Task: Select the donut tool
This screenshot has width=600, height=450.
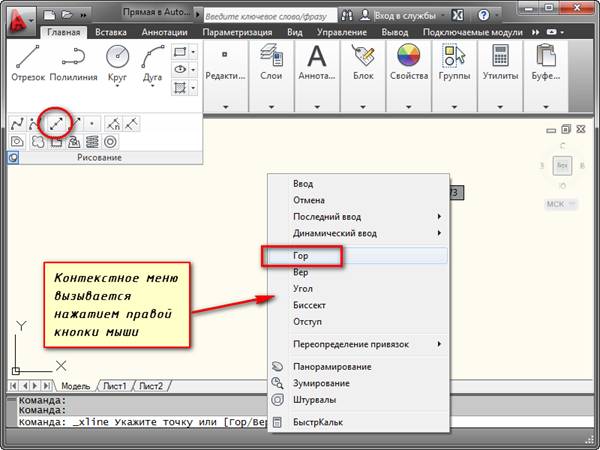Action: pos(110,142)
